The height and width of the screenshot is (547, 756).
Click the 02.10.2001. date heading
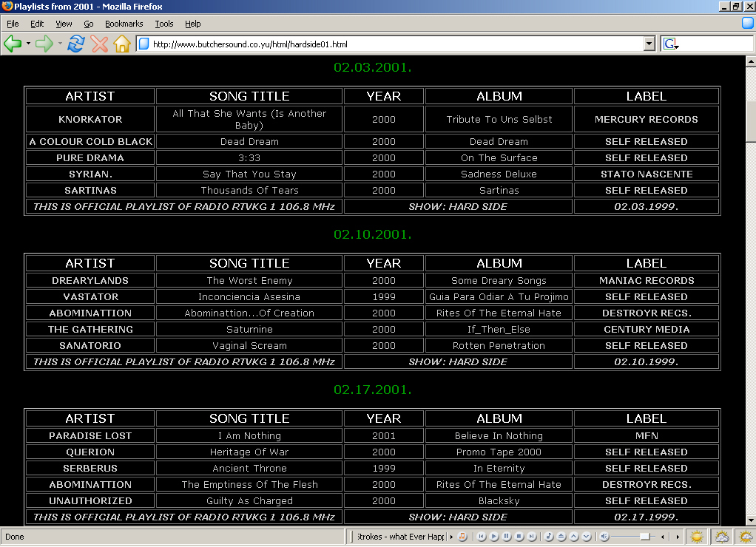(x=373, y=234)
